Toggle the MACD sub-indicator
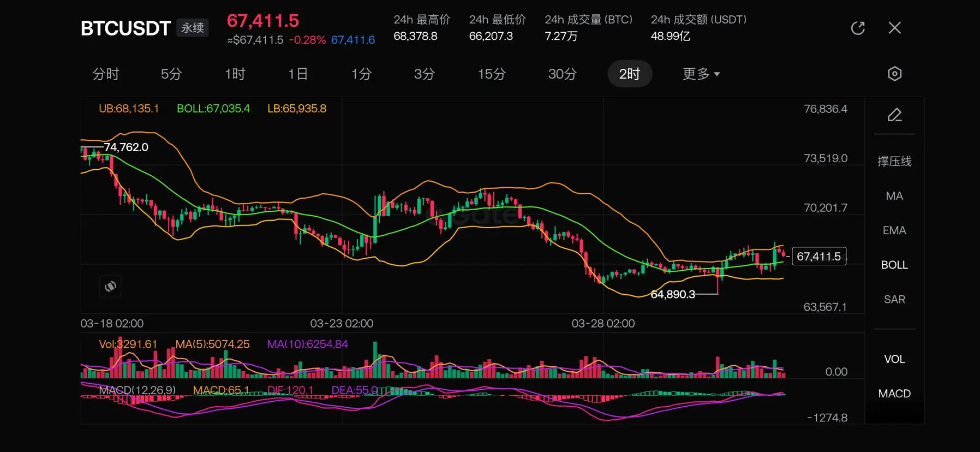Viewport: 980px width, 452px height. click(894, 394)
